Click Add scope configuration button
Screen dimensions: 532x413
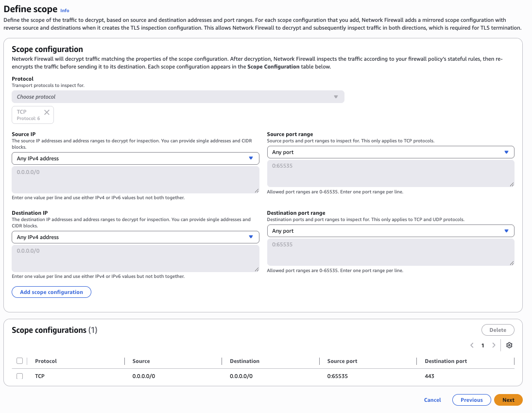point(51,292)
